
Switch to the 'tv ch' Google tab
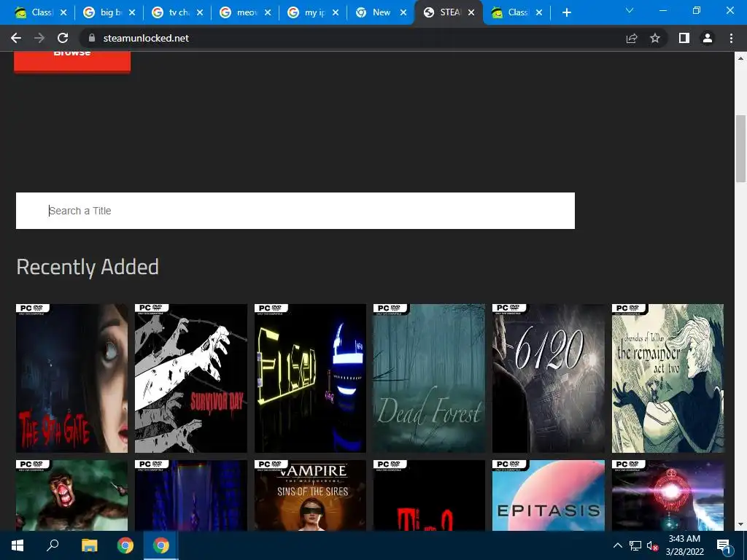tap(177, 12)
